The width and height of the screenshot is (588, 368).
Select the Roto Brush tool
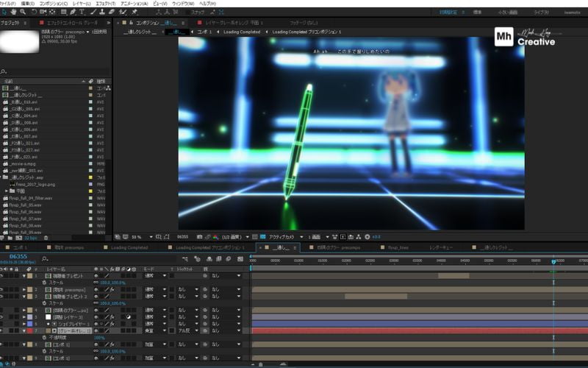coord(123,12)
